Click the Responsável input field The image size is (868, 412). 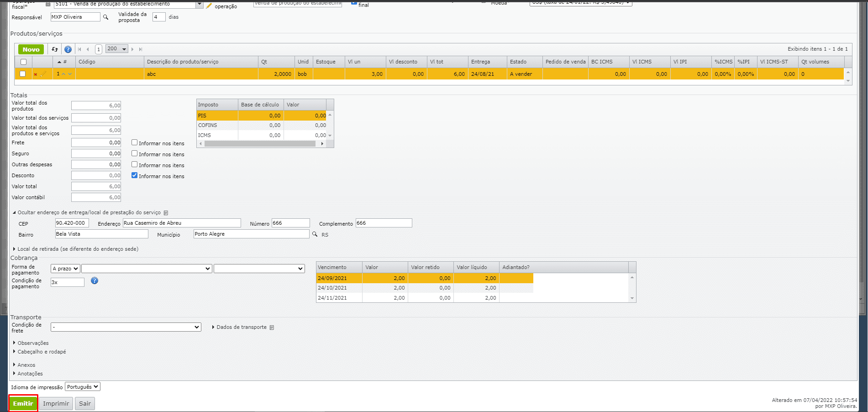(x=75, y=17)
